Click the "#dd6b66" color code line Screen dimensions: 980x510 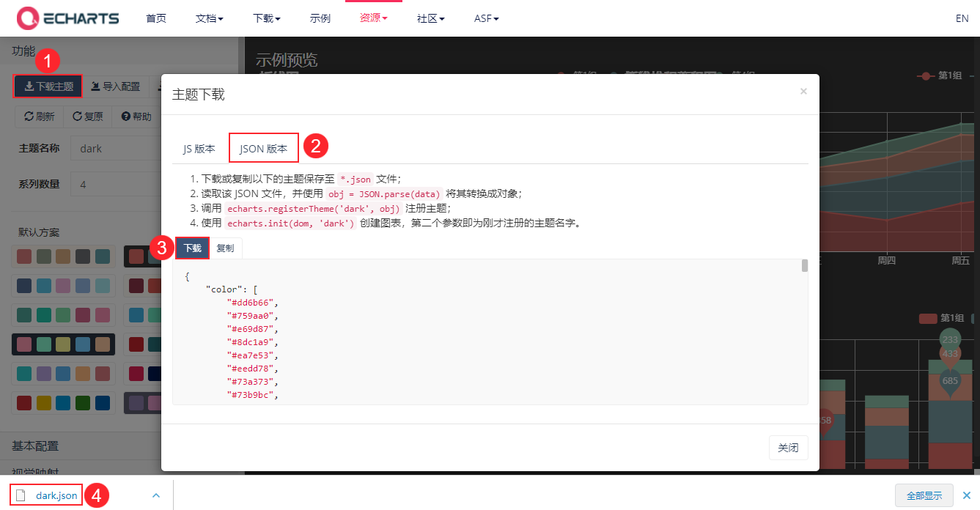tap(254, 303)
